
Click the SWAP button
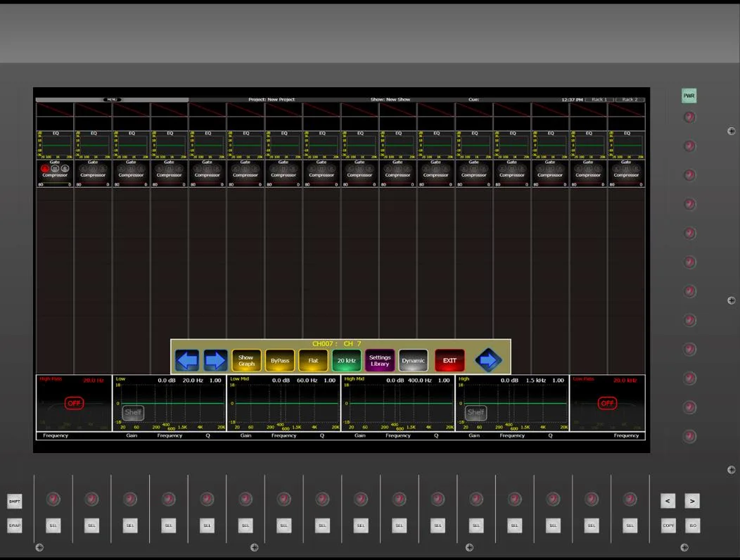tap(15, 526)
